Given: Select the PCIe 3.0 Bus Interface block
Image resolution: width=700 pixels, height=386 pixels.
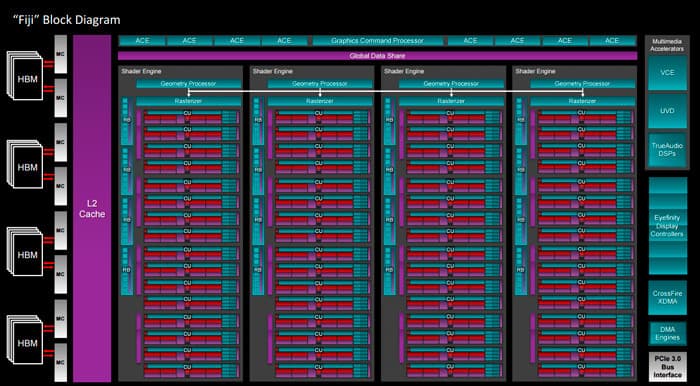Looking at the screenshot, I should tap(668, 366).
